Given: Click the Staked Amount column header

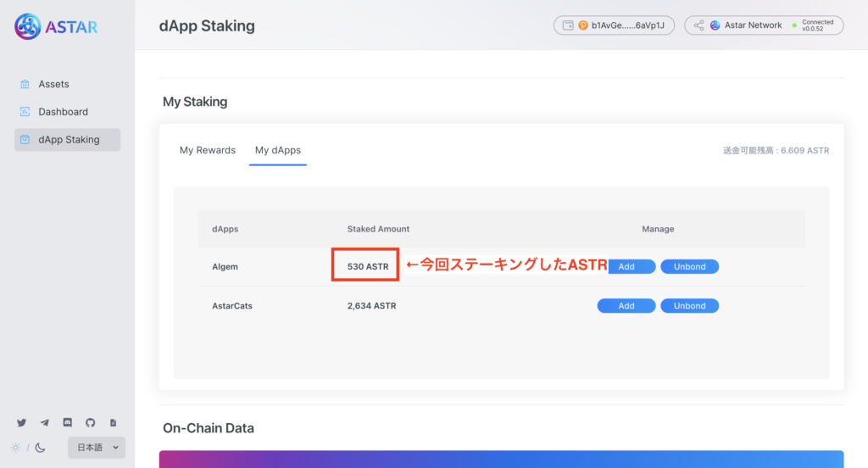Looking at the screenshot, I should 378,229.
